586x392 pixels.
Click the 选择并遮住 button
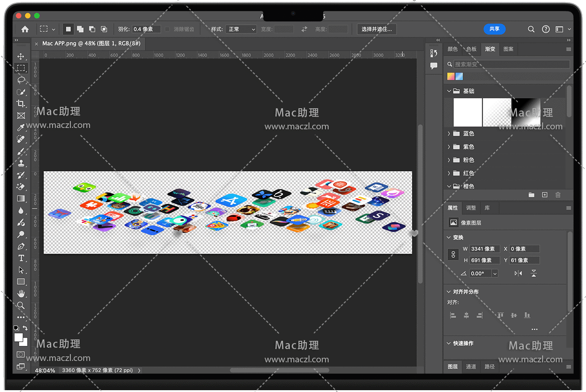click(377, 29)
